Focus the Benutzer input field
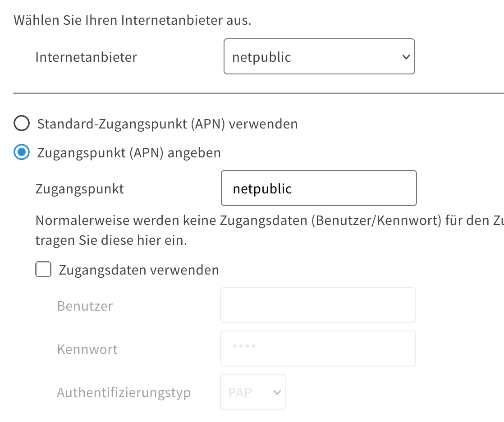 coord(318,305)
